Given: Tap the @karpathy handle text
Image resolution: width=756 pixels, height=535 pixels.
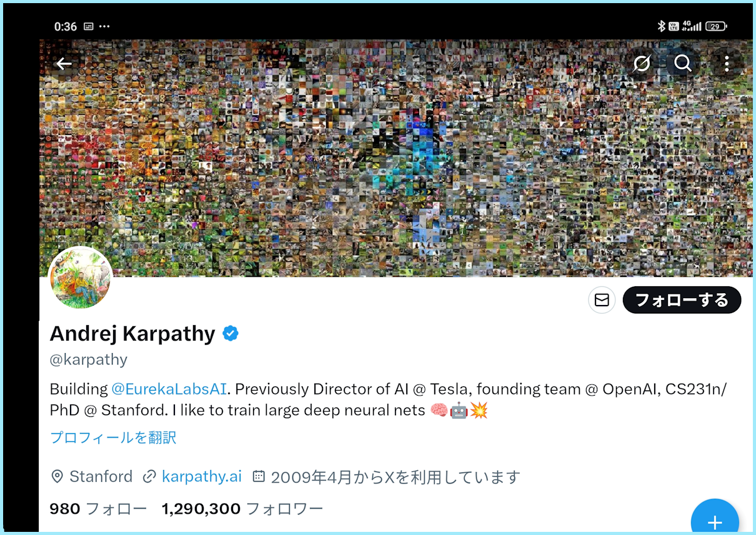Looking at the screenshot, I should (x=88, y=360).
